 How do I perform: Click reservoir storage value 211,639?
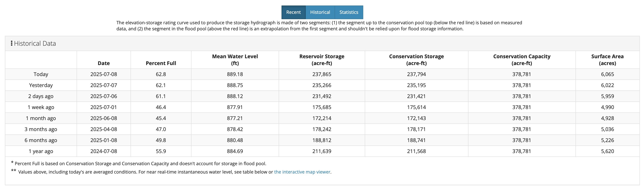[x=322, y=151]
